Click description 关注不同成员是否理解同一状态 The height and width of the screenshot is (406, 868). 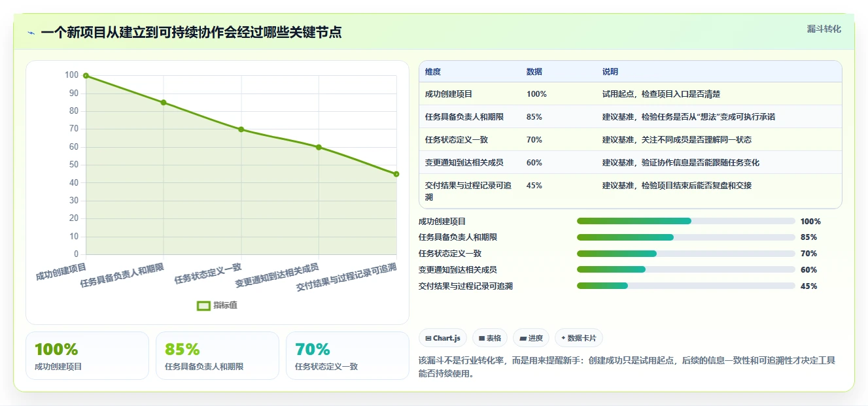point(677,140)
